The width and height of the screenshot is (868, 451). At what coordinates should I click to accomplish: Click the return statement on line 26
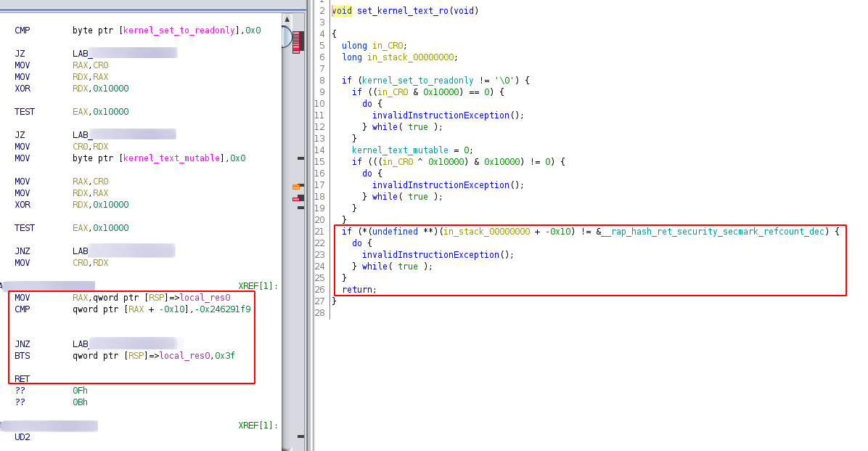pyautogui.click(x=359, y=290)
